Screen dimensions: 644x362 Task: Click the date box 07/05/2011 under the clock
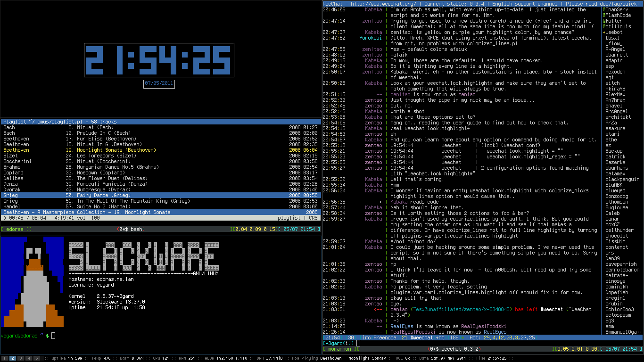click(x=159, y=83)
